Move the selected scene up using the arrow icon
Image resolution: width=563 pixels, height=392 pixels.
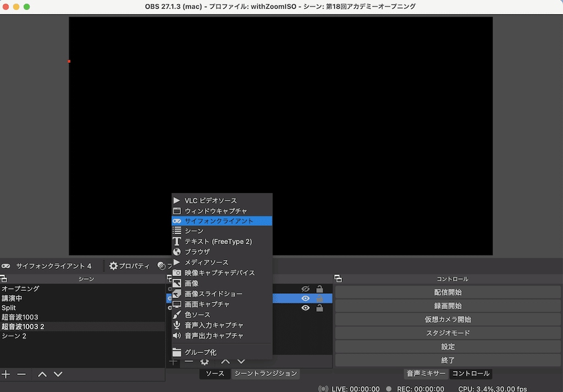coord(42,374)
